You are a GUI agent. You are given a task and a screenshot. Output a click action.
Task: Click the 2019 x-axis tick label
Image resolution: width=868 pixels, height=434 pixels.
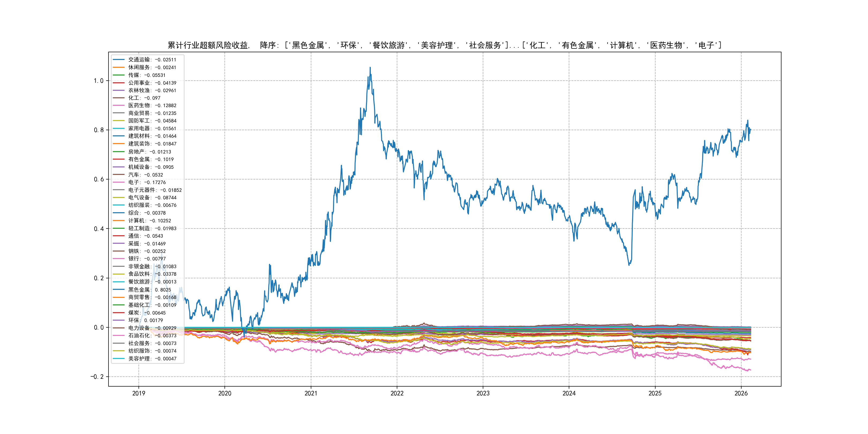click(139, 393)
